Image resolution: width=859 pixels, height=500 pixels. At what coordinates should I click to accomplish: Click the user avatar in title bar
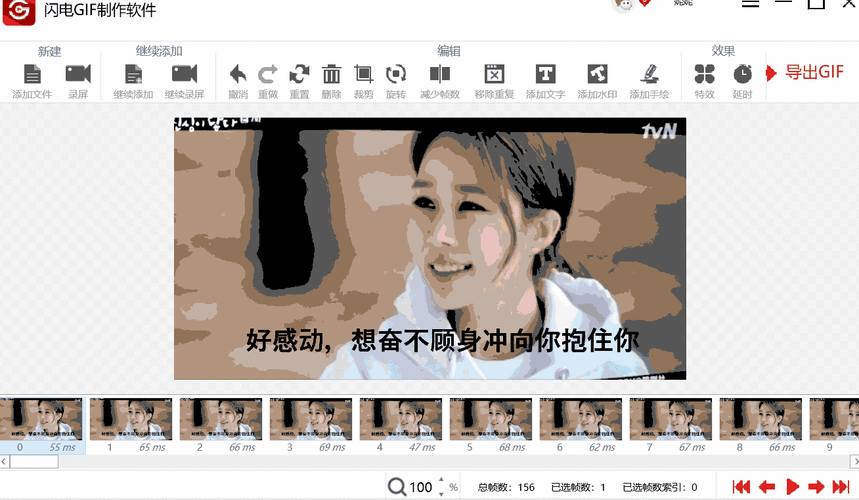tap(623, 5)
